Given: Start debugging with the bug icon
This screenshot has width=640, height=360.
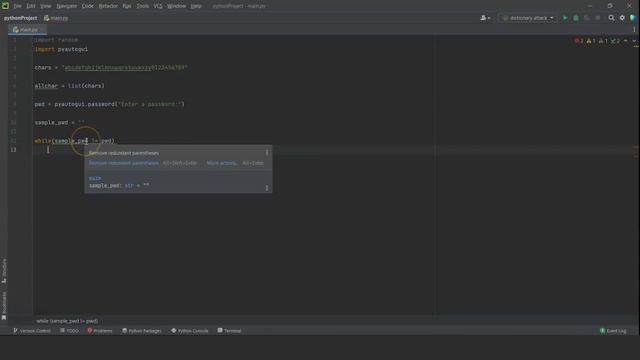Looking at the screenshot, I should point(576,18).
